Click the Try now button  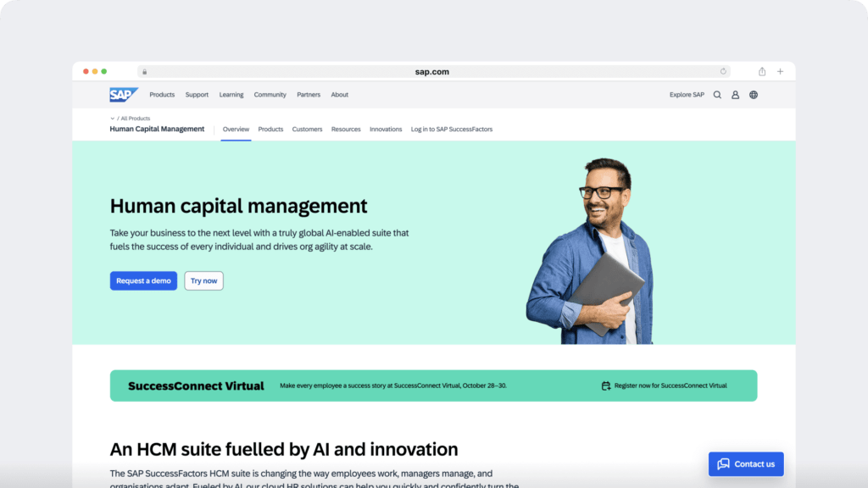203,280
